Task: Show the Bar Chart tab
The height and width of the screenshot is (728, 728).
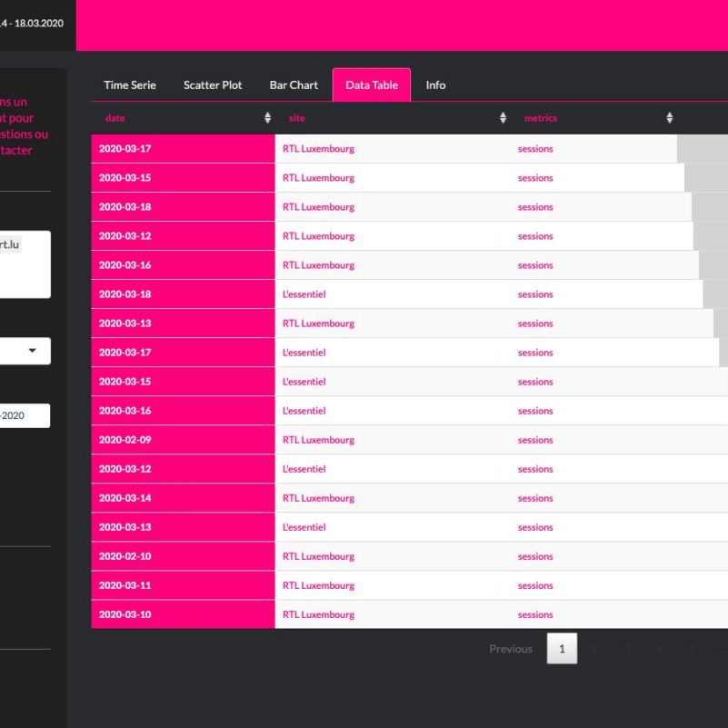Action: click(294, 85)
